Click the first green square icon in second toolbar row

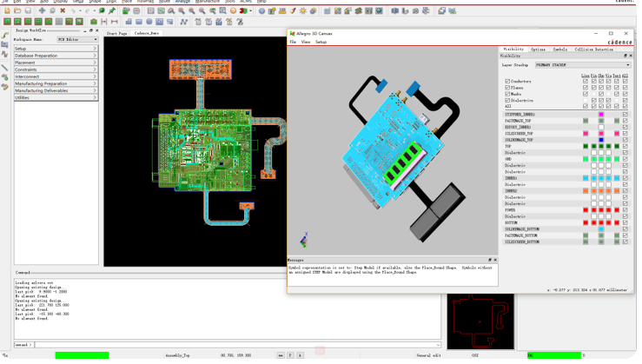click(x=7, y=22)
